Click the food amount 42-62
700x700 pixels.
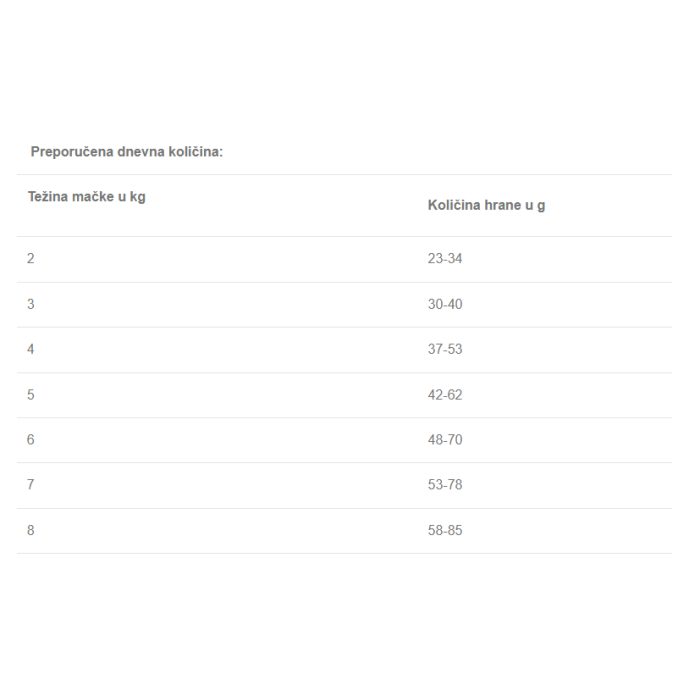point(445,395)
